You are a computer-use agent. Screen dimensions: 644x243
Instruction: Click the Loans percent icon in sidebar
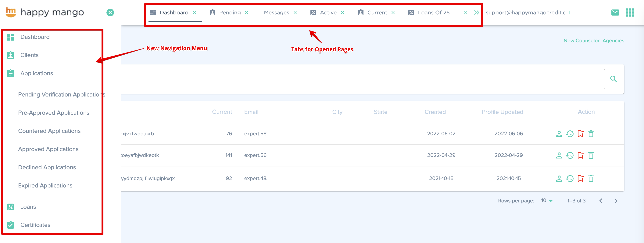(10, 207)
